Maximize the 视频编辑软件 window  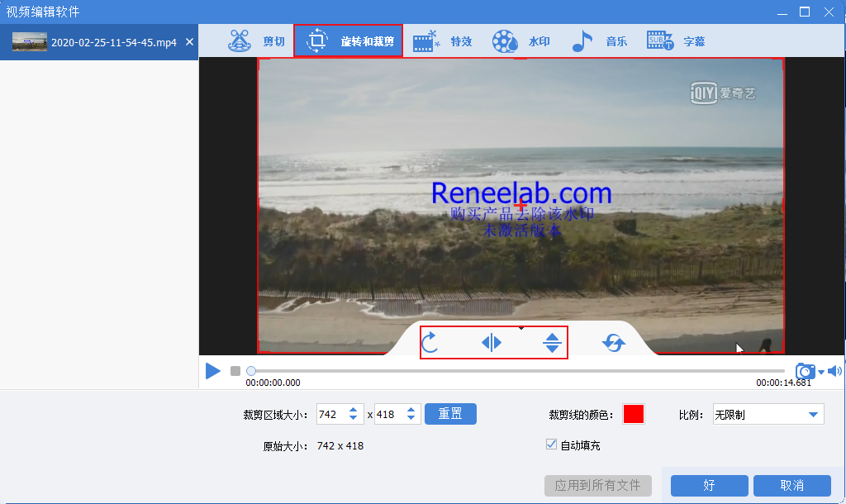pyautogui.click(x=805, y=12)
